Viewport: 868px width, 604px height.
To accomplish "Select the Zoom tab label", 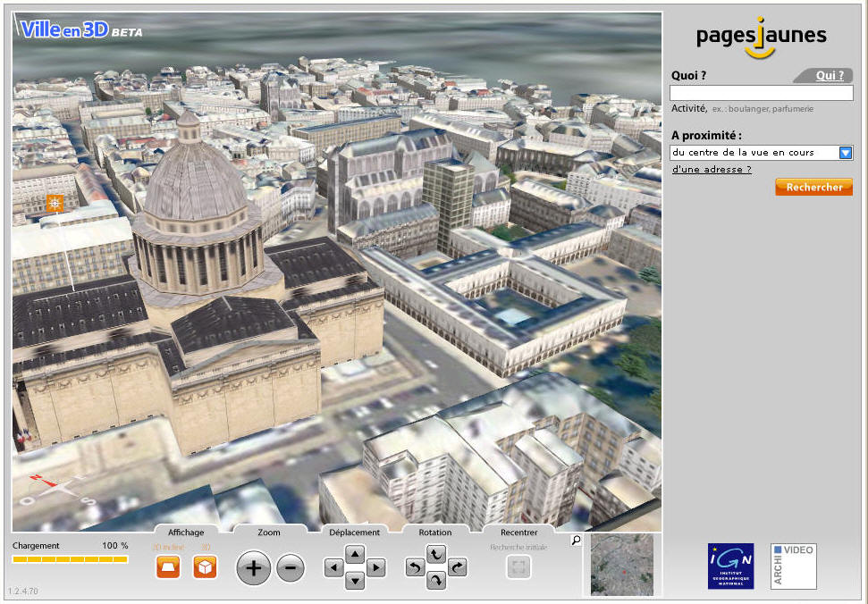I will pyautogui.click(x=269, y=533).
